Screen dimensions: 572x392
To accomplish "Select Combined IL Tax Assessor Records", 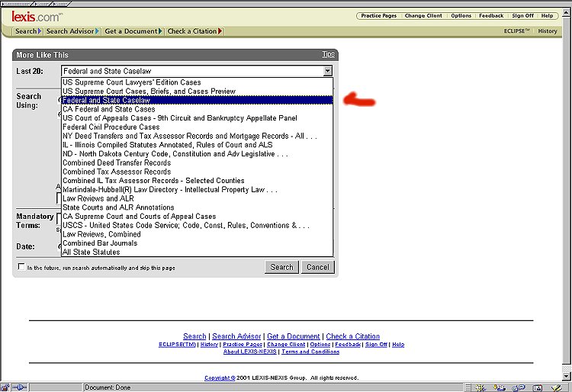I will 197,181.
